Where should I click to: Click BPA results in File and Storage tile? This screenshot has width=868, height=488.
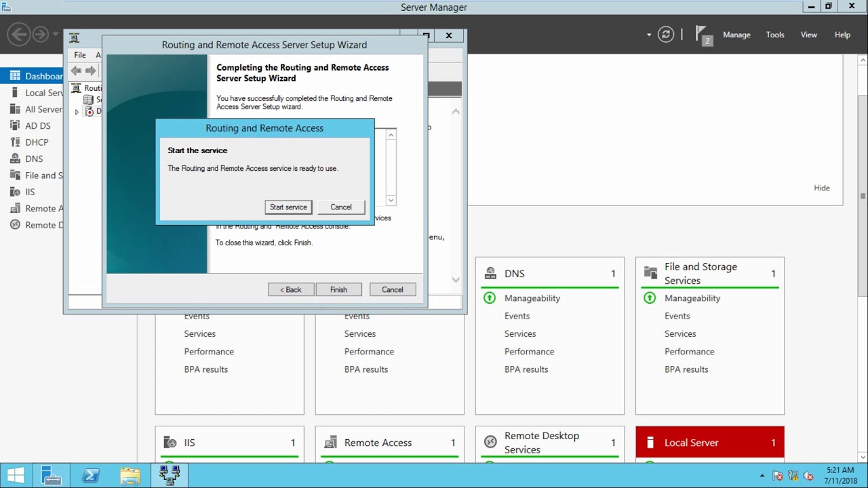[x=686, y=369]
